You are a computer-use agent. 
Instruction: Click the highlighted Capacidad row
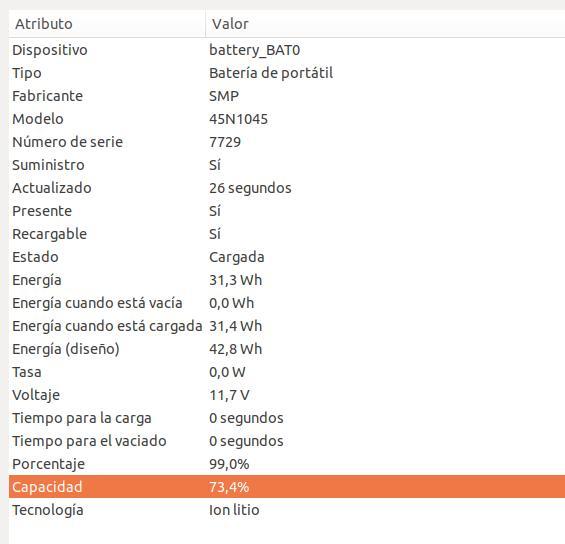pos(287,487)
